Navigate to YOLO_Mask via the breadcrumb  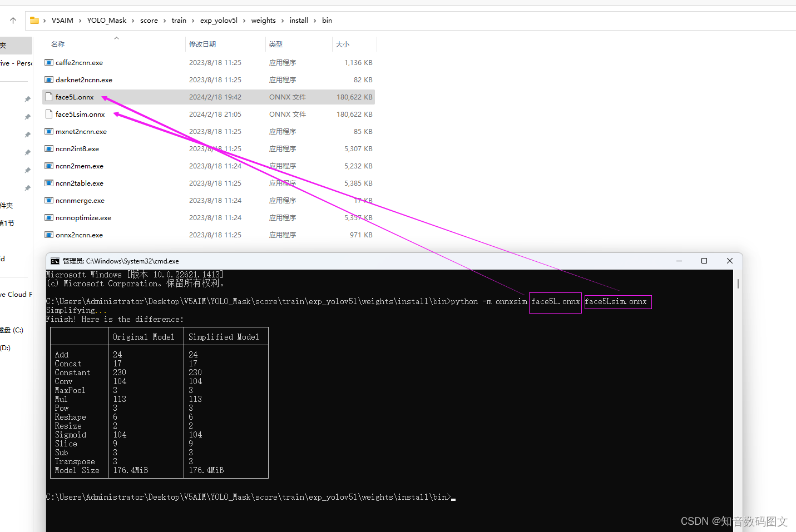pos(107,20)
